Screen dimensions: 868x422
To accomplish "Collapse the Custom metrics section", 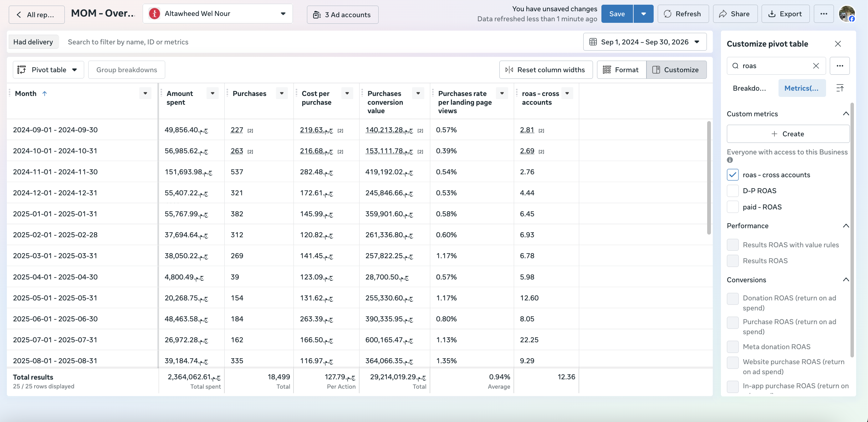I will (x=845, y=114).
